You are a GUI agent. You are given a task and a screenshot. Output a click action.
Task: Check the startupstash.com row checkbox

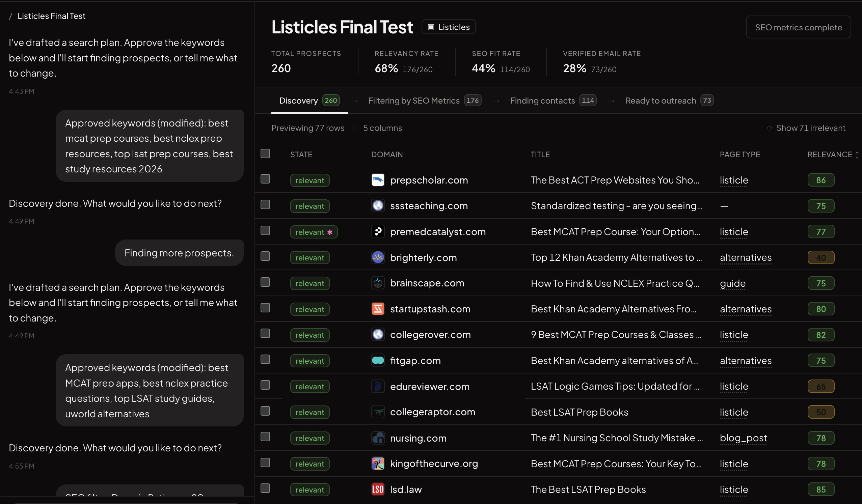265,308
